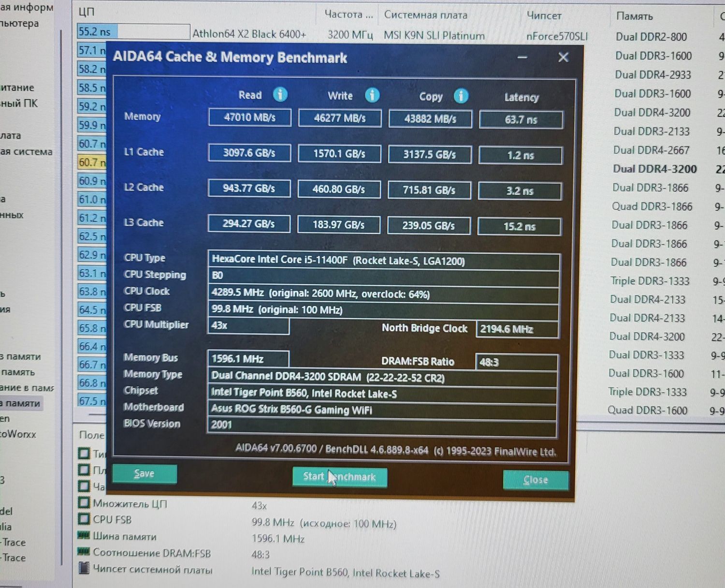Click the motherboard chipset row icon
This screenshot has width=725, height=588.
pos(84,568)
